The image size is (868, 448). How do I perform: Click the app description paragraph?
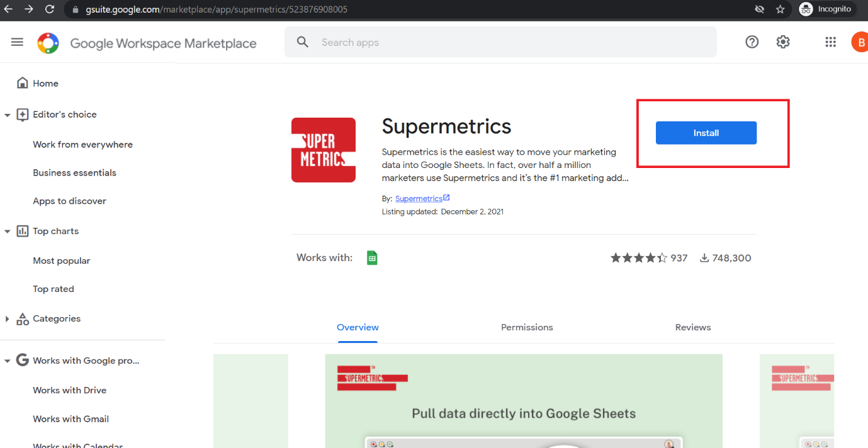coord(505,165)
